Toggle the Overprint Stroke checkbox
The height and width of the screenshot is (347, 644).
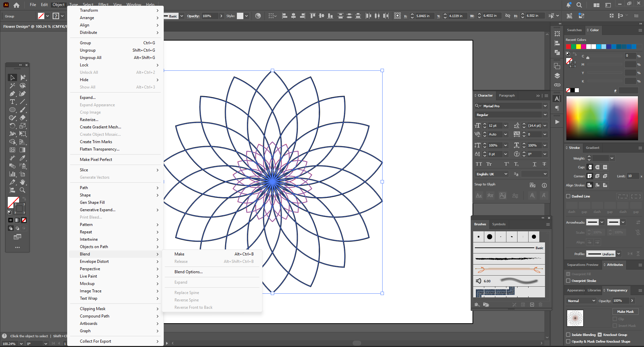pyautogui.click(x=568, y=281)
